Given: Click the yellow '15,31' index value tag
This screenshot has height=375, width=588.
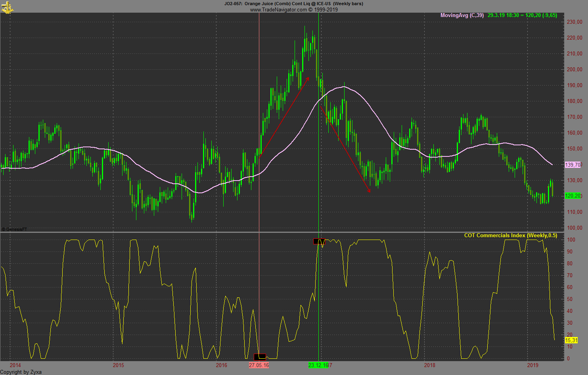Looking at the screenshot, I should pos(571,340).
